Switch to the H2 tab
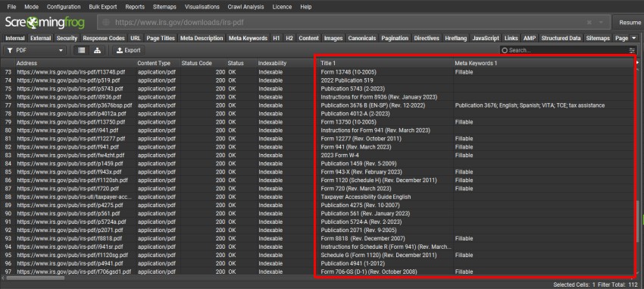 coord(289,38)
